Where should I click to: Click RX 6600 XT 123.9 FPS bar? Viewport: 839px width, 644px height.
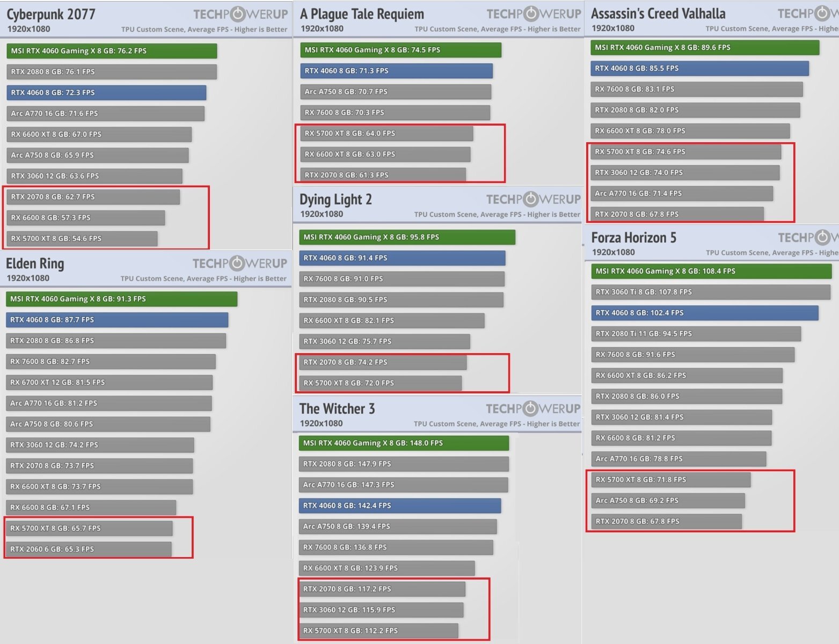(x=387, y=568)
